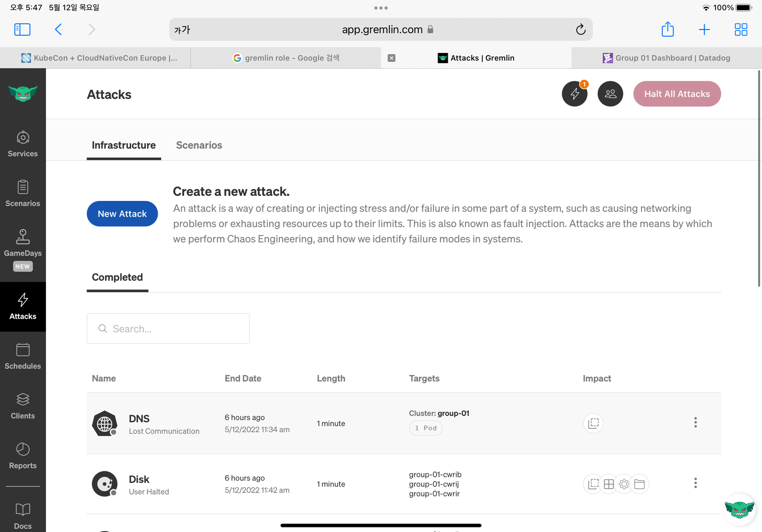Switch to gremlin role Google tab
762x532 pixels.
[286, 58]
